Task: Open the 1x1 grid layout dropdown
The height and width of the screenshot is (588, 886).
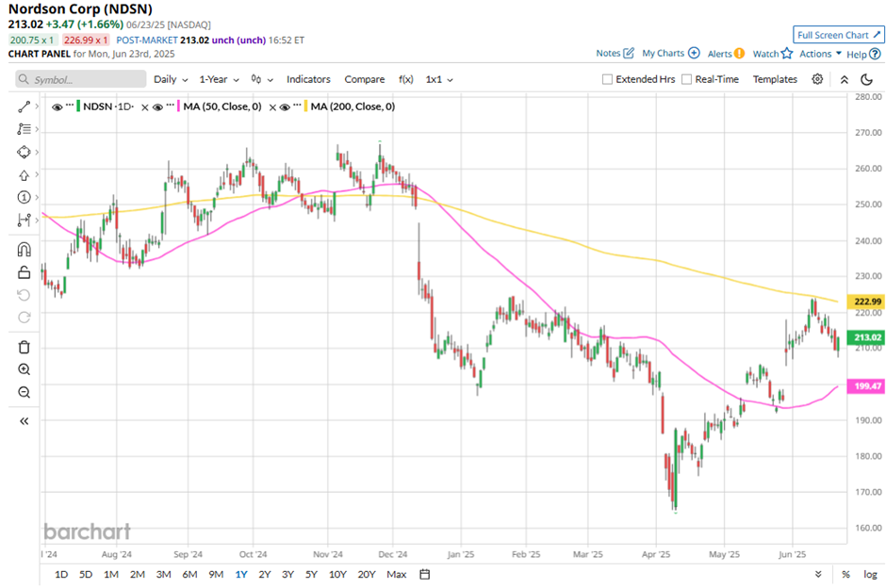Action: coord(439,80)
